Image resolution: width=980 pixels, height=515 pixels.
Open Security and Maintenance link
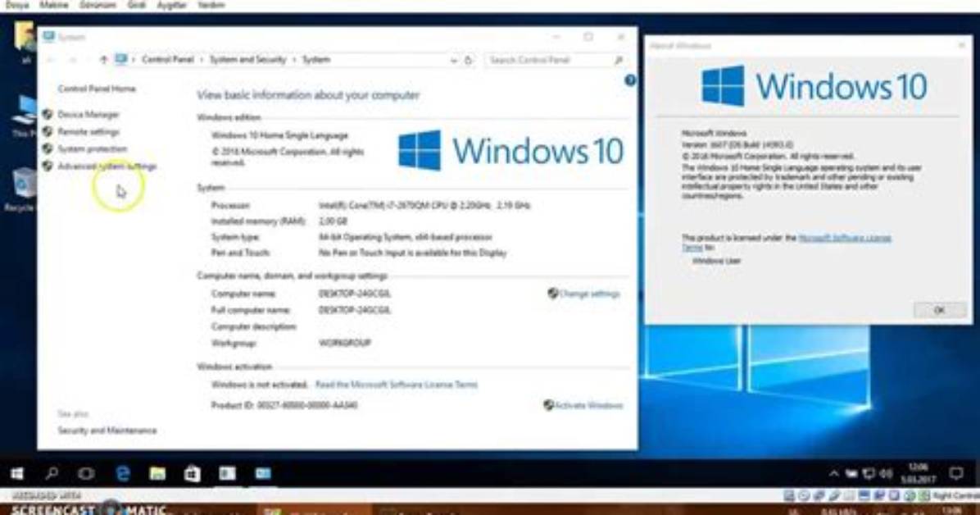click(x=107, y=431)
